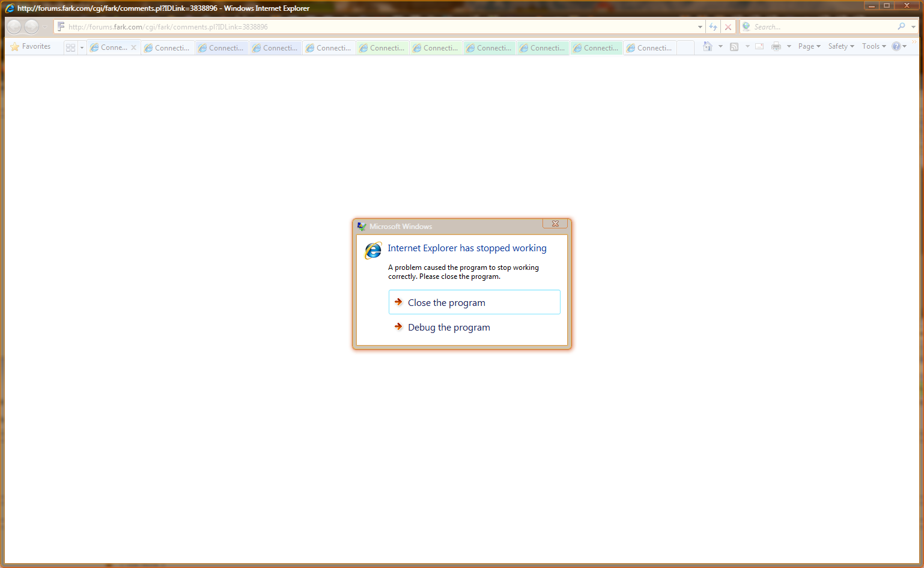Screen dimensions: 924x568
Task: Open the Home icon dropdown arrow
Action: pyautogui.click(x=720, y=46)
